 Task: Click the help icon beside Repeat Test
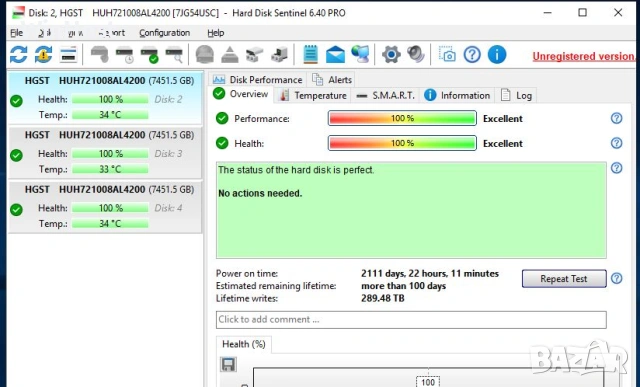(x=616, y=278)
